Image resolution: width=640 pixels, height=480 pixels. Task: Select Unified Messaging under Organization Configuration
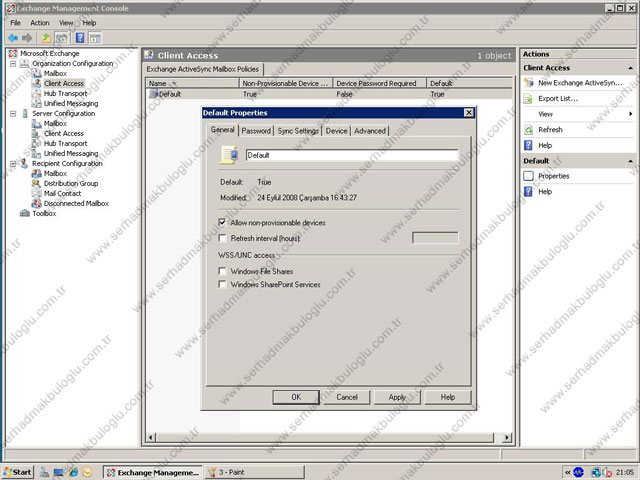[x=71, y=103]
